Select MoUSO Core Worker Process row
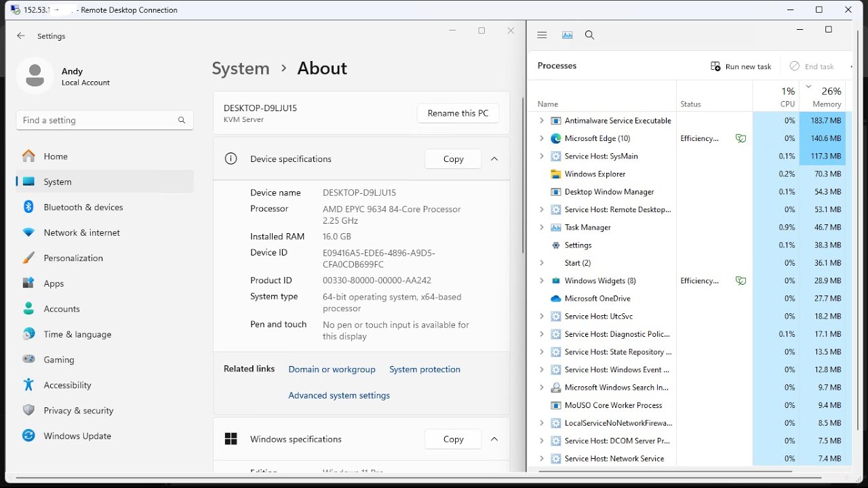Viewport: 868px width, 488px height. tap(689, 405)
